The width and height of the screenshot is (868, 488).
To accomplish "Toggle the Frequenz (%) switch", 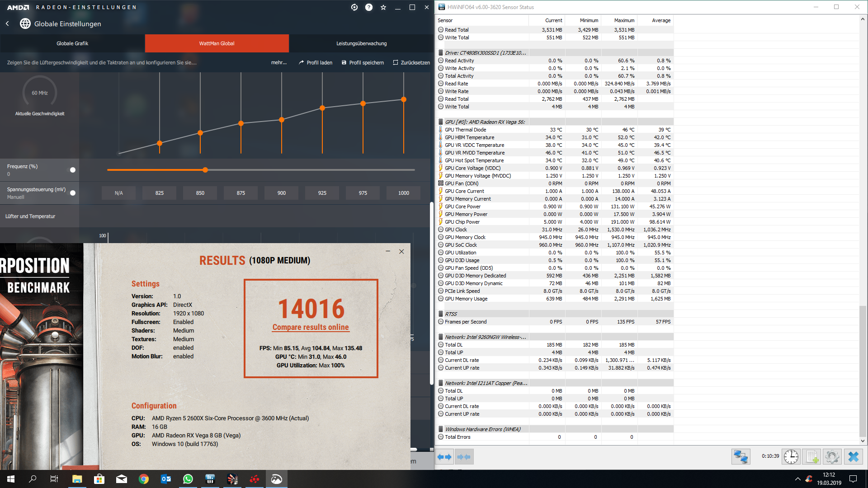I will point(72,170).
